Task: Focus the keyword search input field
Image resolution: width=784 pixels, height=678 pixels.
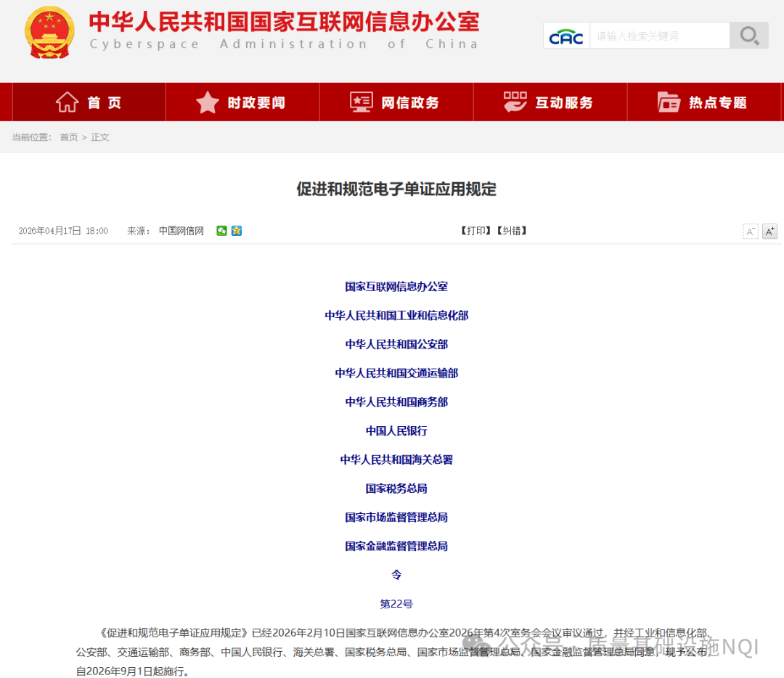Action: [x=659, y=36]
